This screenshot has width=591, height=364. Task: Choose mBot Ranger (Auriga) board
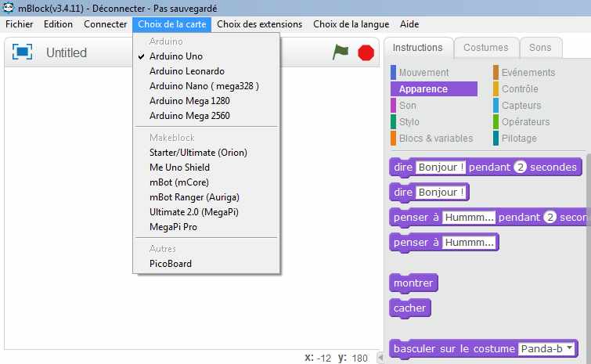coord(206,197)
